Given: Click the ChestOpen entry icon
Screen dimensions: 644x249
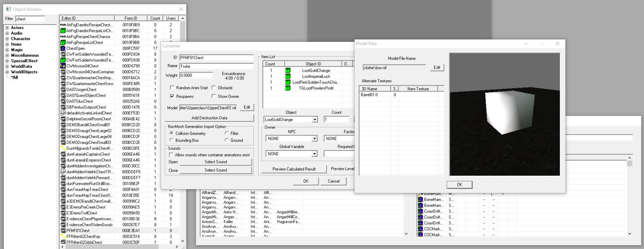Looking at the screenshot, I should [63, 48].
